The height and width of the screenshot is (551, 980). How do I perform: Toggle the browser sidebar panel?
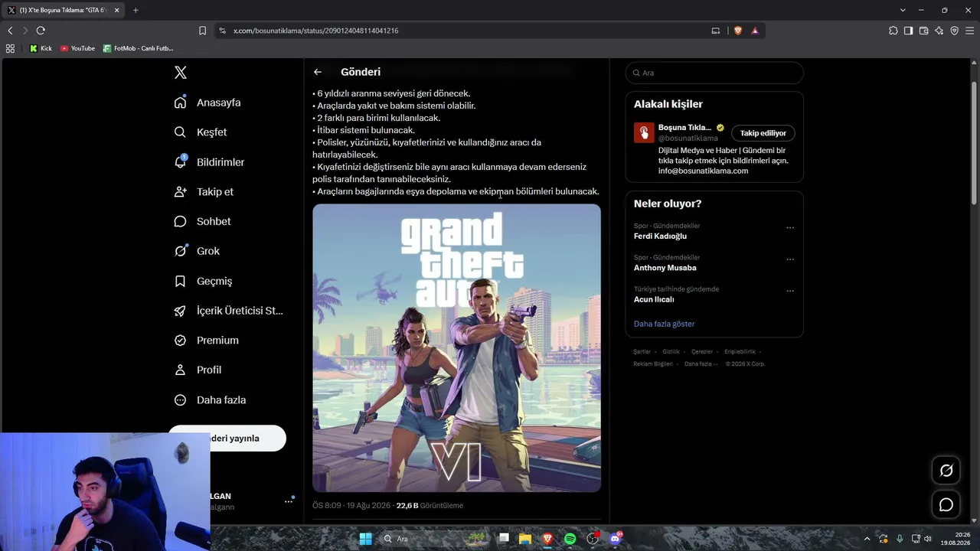click(909, 31)
